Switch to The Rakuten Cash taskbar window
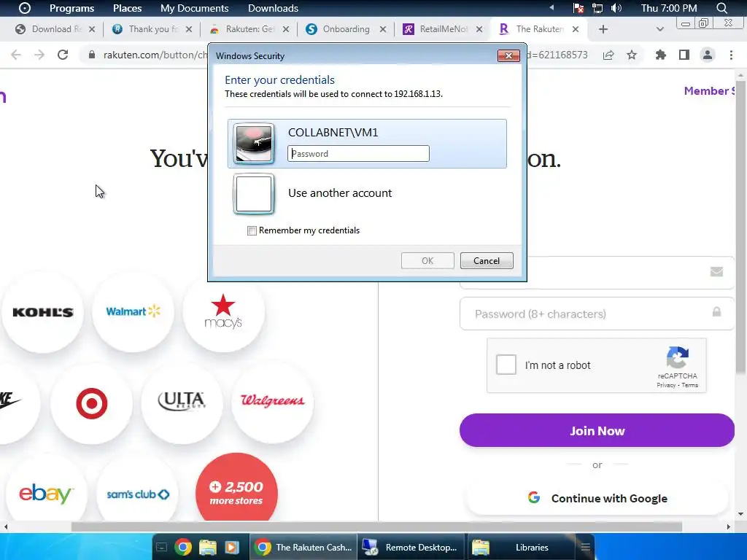The image size is (747, 560). click(x=303, y=547)
